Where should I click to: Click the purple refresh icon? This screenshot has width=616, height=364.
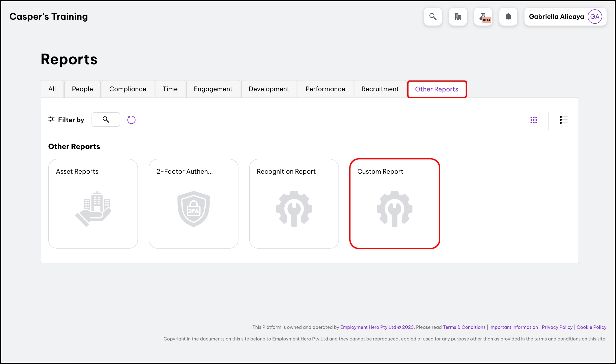click(x=131, y=120)
